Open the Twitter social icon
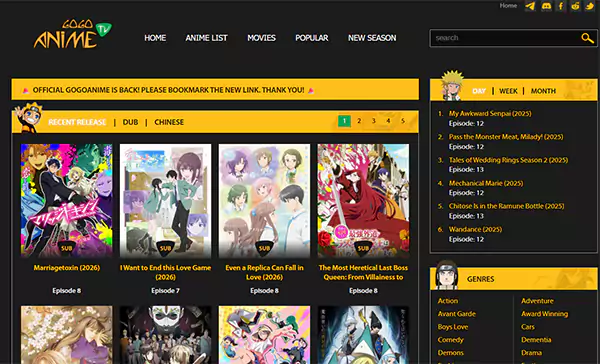Viewport: 600px width, 364px height. 590,6
